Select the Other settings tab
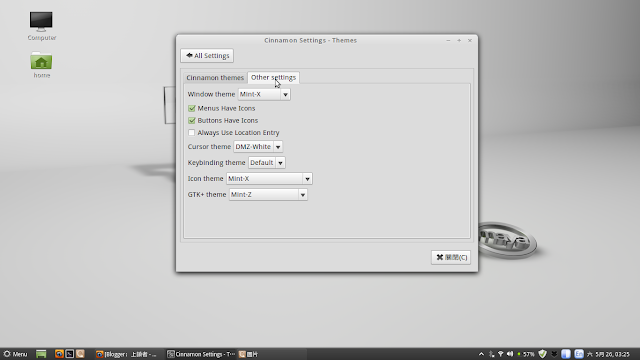Image resolution: width=640 pixels, height=360 pixels. tap(273, 78)
